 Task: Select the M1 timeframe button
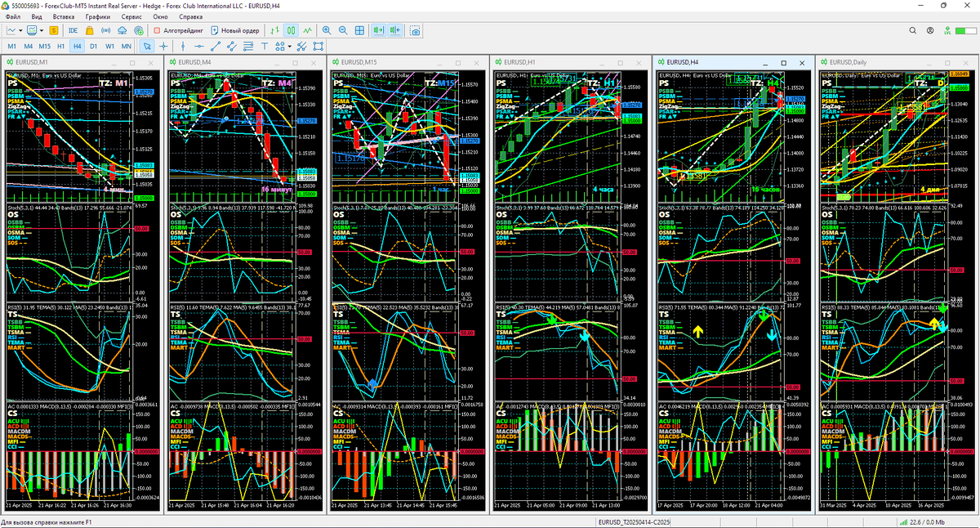[x=12, y=46]
